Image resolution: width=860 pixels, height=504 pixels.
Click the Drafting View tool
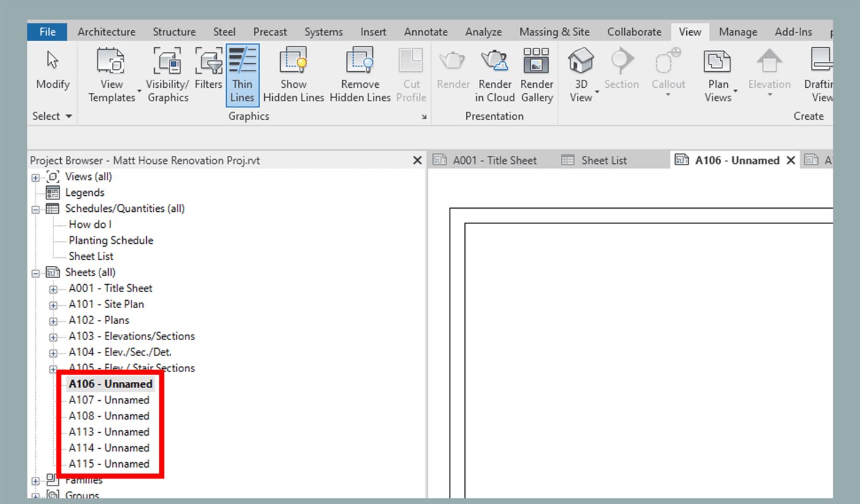818,76
